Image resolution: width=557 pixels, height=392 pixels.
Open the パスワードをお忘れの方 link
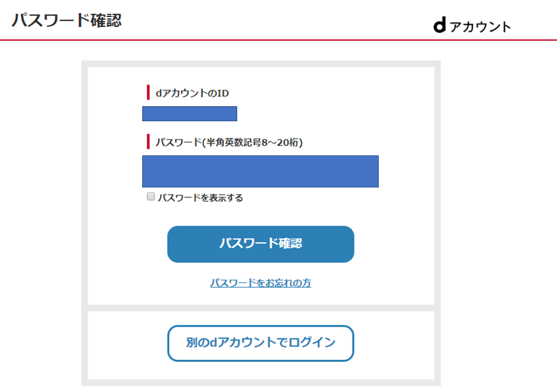coord(261,283)
